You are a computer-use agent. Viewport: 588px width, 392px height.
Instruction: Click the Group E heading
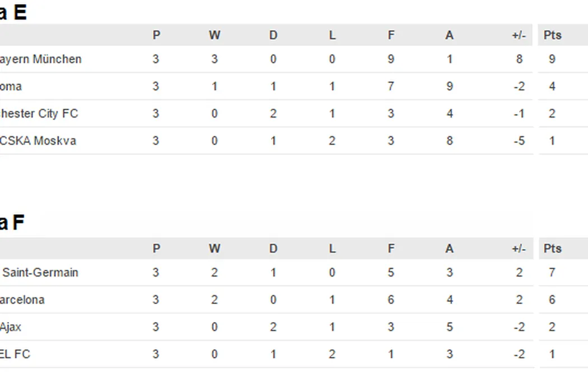tap(13, 12)
